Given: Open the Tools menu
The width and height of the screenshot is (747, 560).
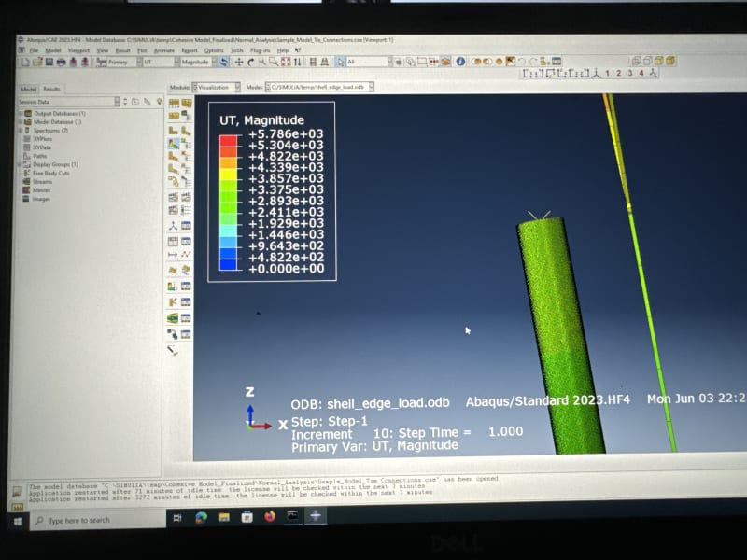Looking at the screenshot, I should [x=237, y=50].
